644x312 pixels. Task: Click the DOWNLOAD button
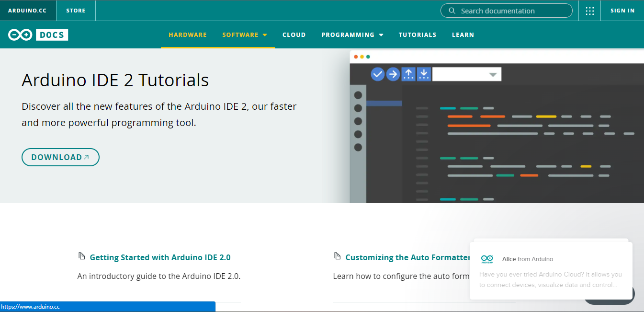pyautogui.click(x=60, y=157)
